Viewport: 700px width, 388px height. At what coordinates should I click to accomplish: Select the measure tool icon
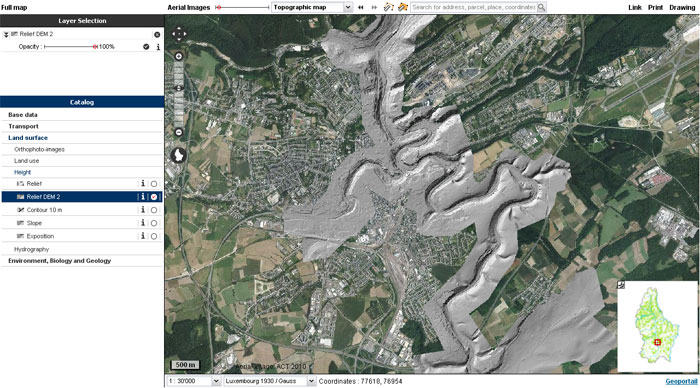point(389,7)
